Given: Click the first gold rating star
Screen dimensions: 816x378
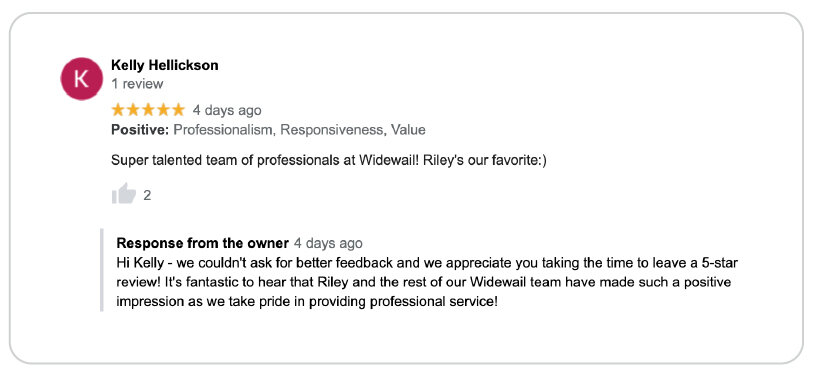Looking at the screenshot, I should pos(118,110).
